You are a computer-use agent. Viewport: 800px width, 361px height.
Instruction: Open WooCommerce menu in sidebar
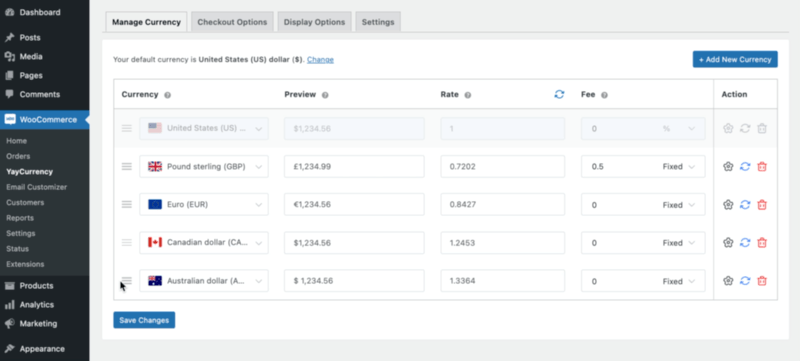(44, 120)
